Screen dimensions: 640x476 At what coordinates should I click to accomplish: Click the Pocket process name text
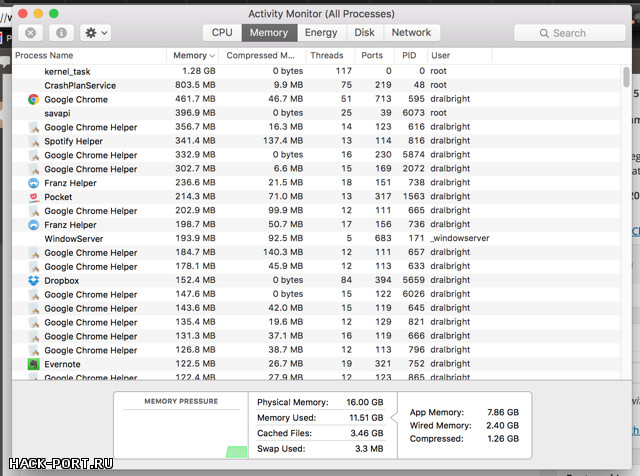tap(58, 197)
